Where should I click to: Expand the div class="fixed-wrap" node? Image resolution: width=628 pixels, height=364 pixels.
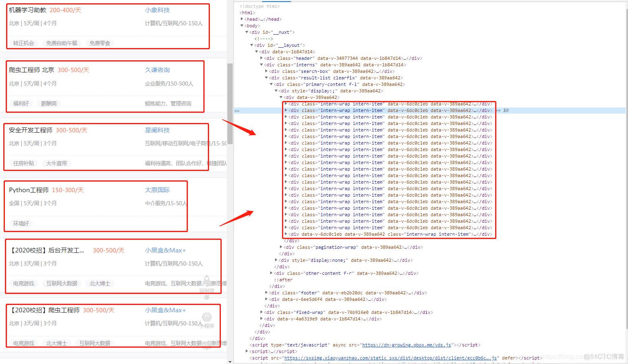pos(261,312)
